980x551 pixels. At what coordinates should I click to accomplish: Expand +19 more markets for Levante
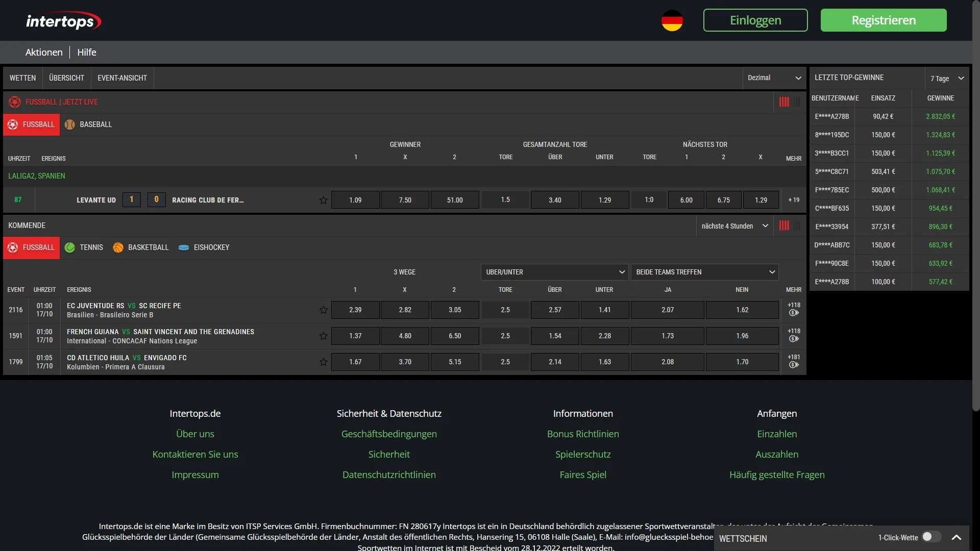(794, 200)
